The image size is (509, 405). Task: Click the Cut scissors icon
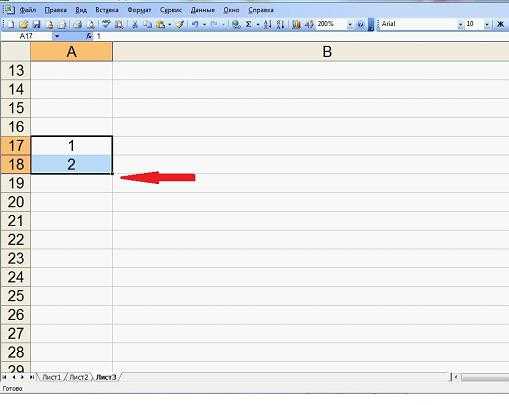(135, 24)
